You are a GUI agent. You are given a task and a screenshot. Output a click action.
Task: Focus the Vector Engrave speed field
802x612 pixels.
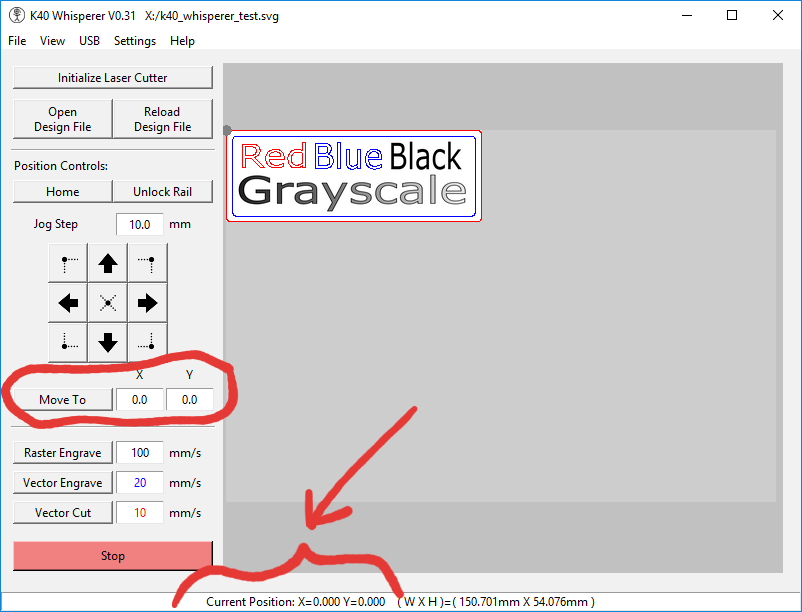pos(140,483)
